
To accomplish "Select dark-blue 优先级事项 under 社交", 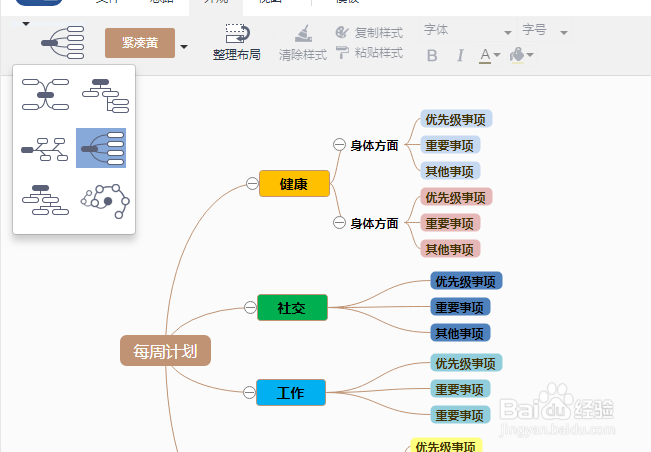I will 466,281.
